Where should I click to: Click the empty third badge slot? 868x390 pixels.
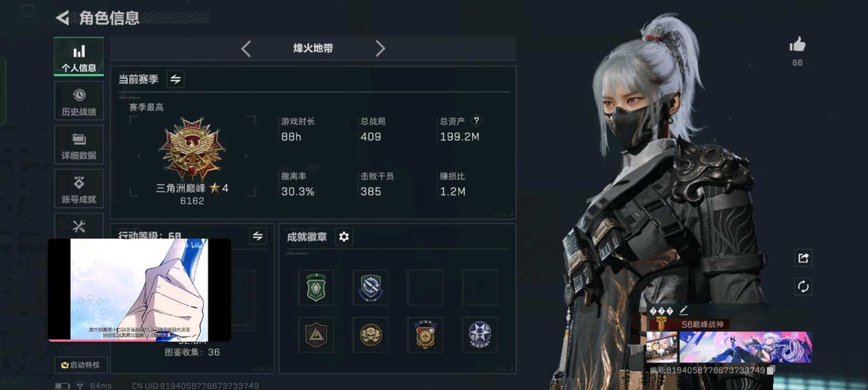click(425, 287)
